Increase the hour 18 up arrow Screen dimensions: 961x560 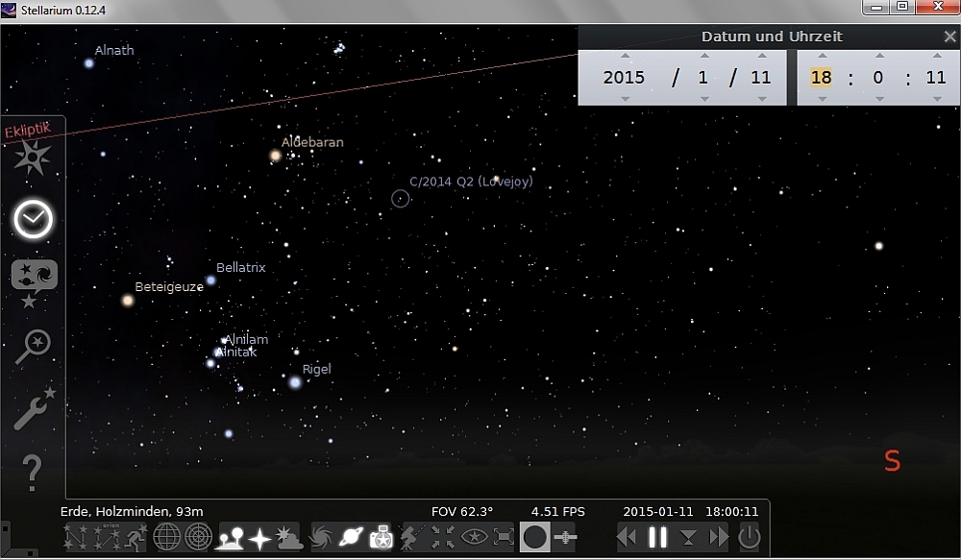822,56
